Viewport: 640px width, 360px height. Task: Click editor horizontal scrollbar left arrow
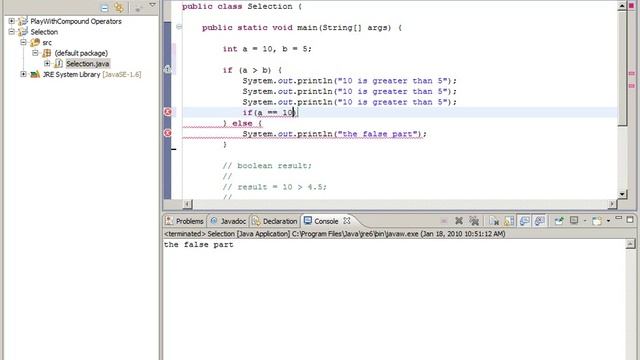pyautogui.click(x=187, y=204)
